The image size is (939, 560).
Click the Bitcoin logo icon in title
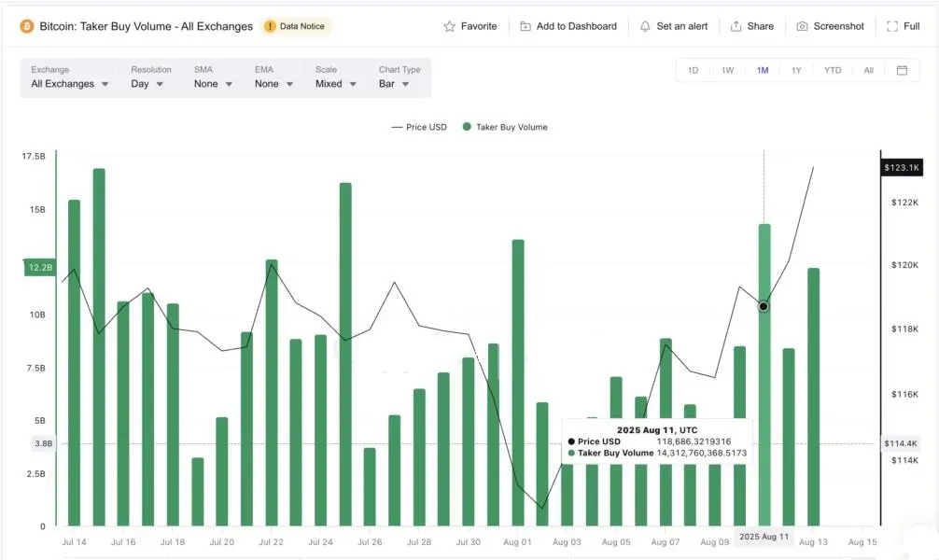[27, 26]
